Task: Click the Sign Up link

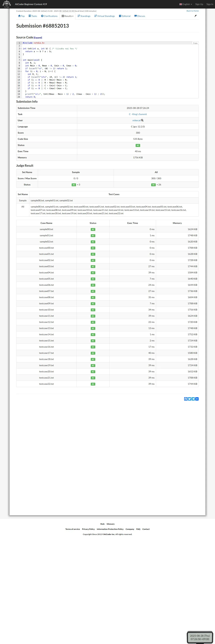Action: click(199, 4)
